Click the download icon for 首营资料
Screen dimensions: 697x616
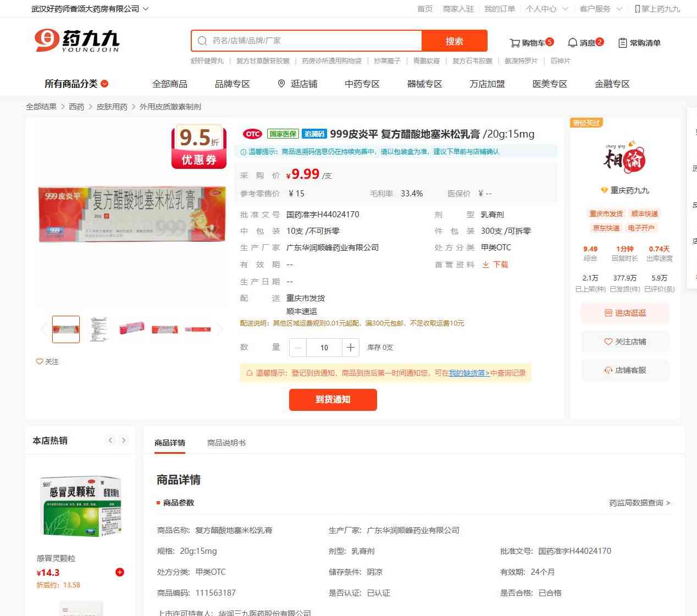pos(485,265)
